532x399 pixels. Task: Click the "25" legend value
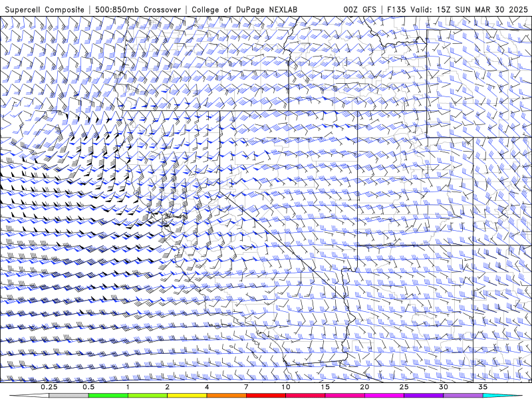point(404,387)
